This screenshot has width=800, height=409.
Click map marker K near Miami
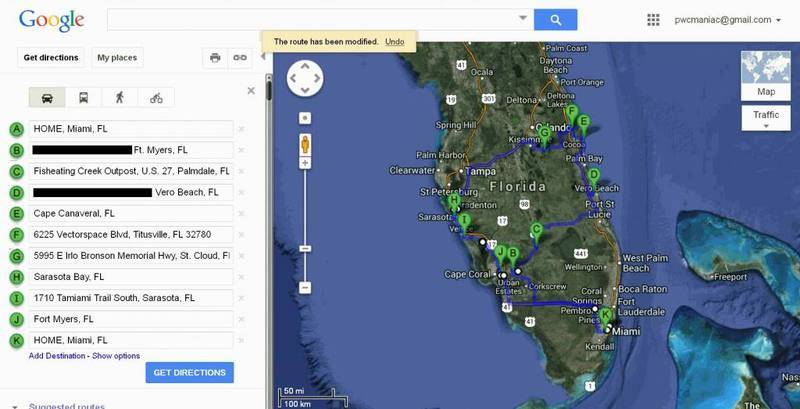(x=605, y=318)
